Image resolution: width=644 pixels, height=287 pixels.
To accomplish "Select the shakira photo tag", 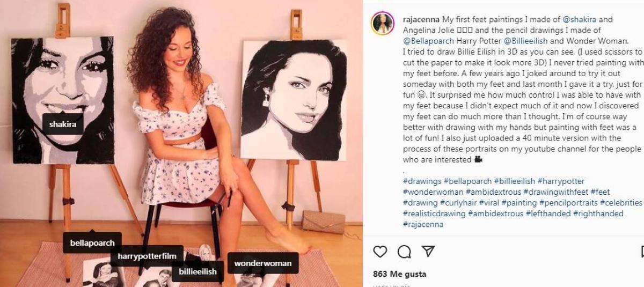I will pos(63,124).
